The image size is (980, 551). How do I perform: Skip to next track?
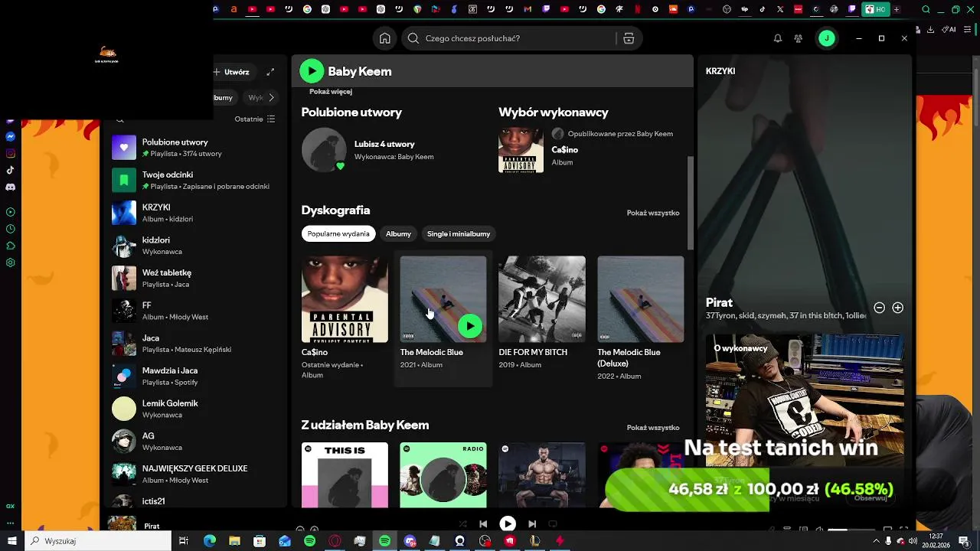[532, 524]
